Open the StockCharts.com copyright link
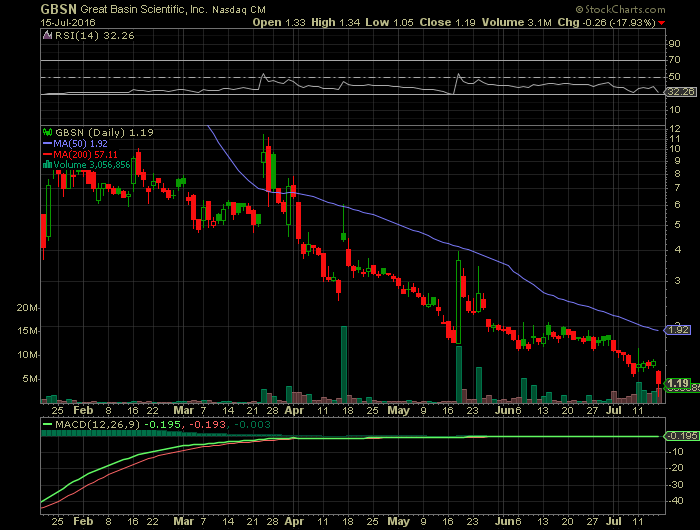Screen dimensions: 700x530 click(621, 9)
